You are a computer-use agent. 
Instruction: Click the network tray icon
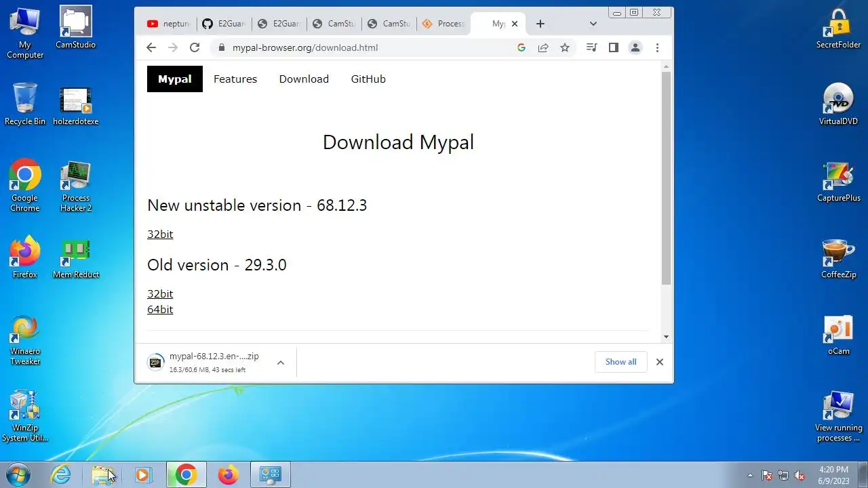(783, 476)
